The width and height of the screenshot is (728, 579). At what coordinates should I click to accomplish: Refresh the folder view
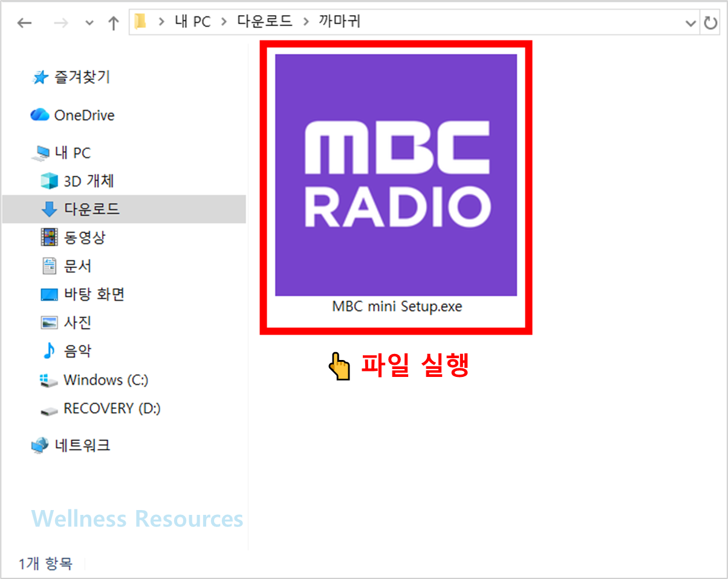tap(710, 23)
